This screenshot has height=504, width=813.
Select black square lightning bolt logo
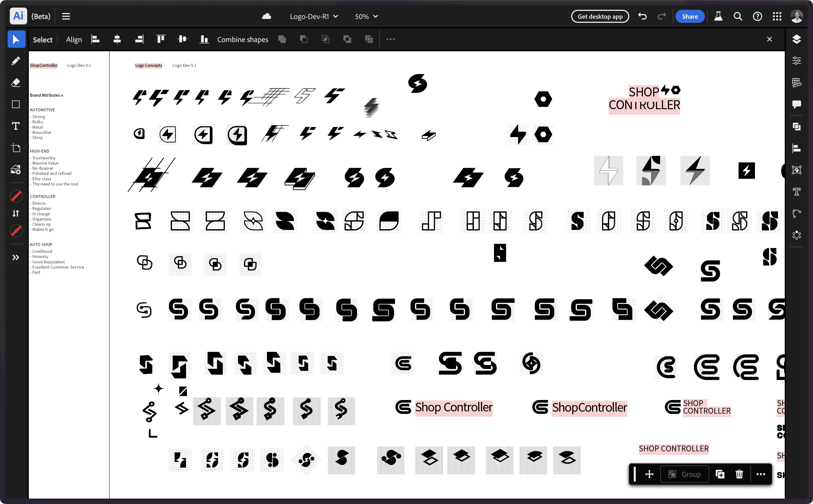point(746,171)
